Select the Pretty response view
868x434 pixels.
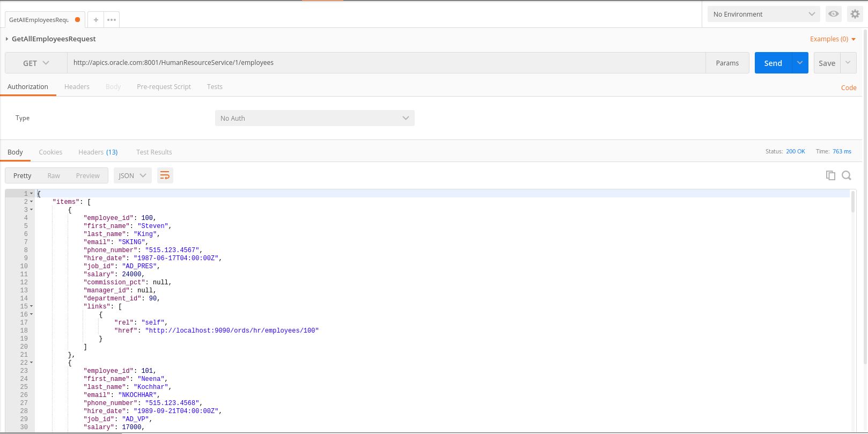[23, 175]
